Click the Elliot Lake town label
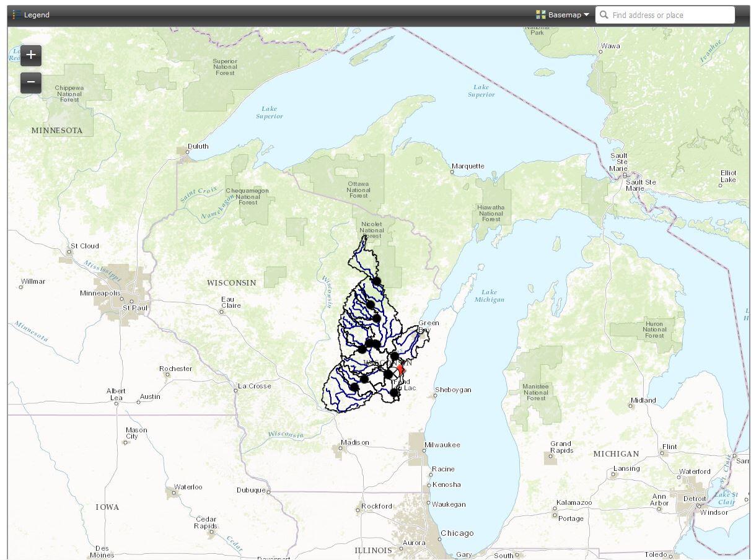 729,177
